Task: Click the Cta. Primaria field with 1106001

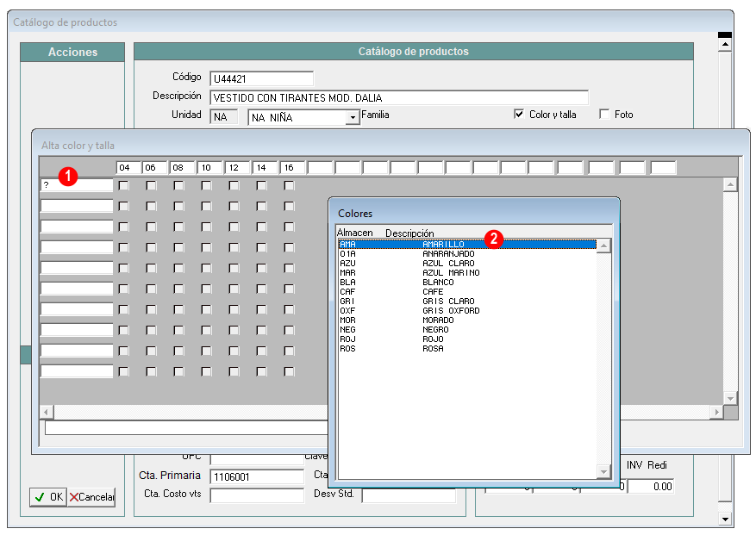Action: (x=257, y=476)
